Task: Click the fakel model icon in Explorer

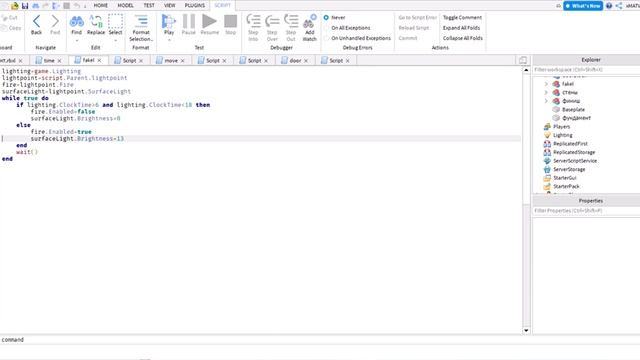Action: point(556,84)
